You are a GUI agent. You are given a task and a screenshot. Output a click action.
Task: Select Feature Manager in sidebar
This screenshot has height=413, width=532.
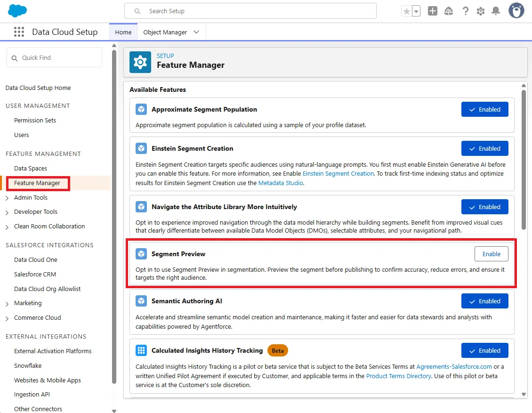point(37,183)
